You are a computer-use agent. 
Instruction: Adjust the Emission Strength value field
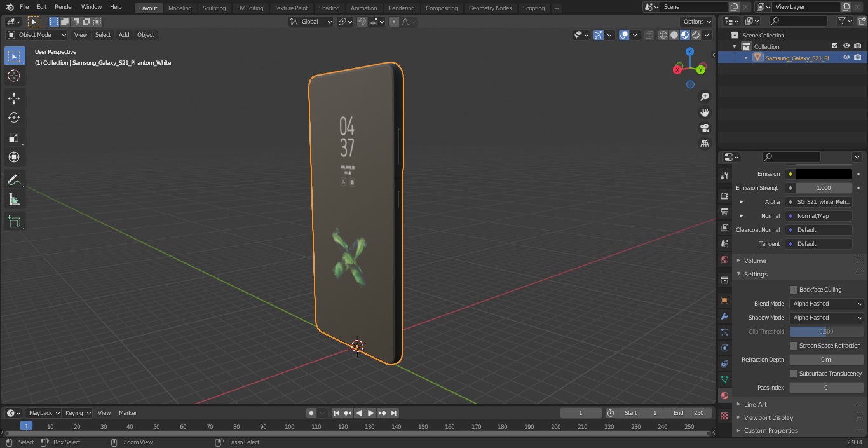(x=824, y=188)
